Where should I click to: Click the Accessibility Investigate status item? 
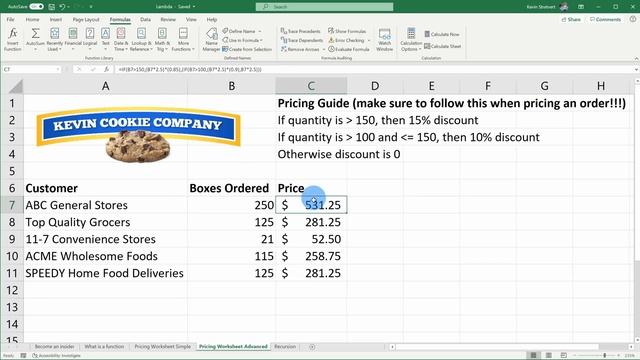(x=56, y=356)
